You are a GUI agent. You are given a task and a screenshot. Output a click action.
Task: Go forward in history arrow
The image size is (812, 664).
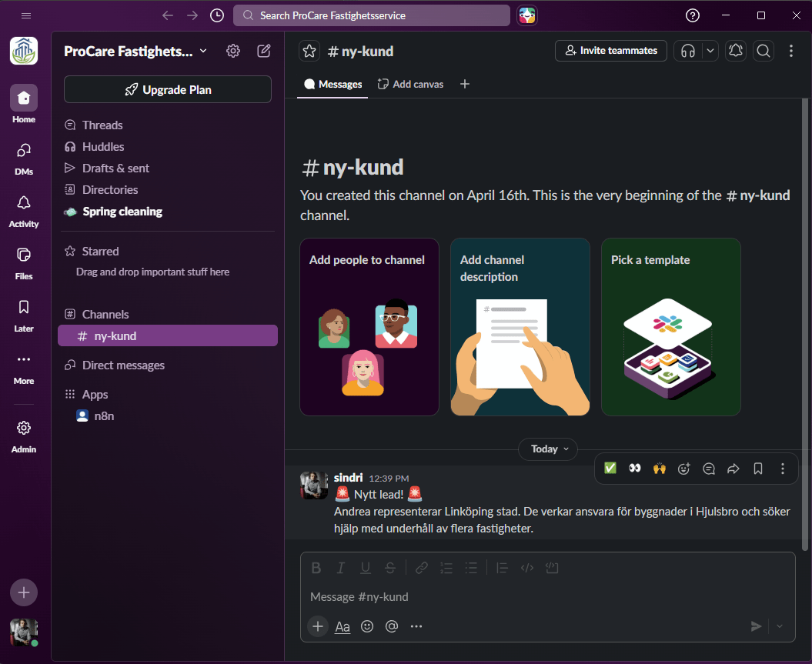(x=192, y=15)
